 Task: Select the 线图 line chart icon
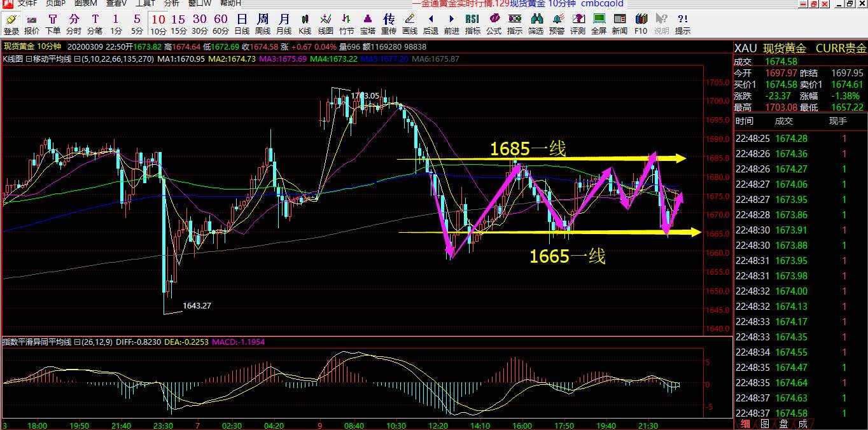(x=326, y=24)
